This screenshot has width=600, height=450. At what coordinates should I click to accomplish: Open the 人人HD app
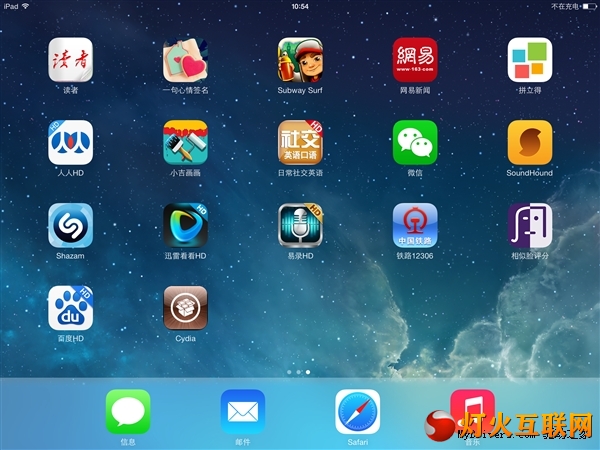(x=70, y=142)
